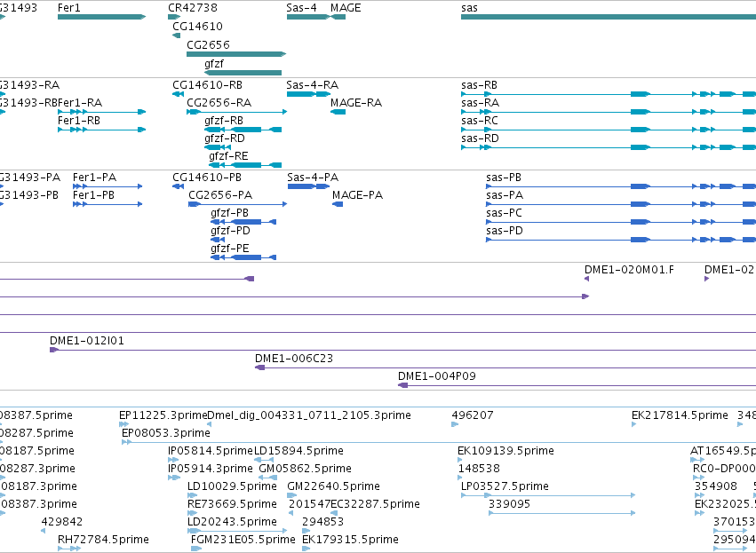Select the sas-PD protein label
This screenshot has height=553, width=756.
coord(505,231)
